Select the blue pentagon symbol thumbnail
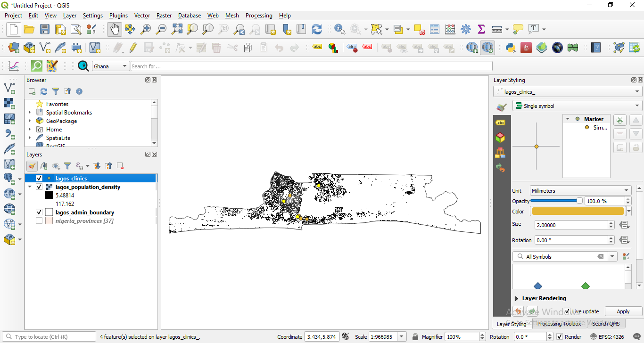The height and width of the screenshot is (343, 644). 538,286
